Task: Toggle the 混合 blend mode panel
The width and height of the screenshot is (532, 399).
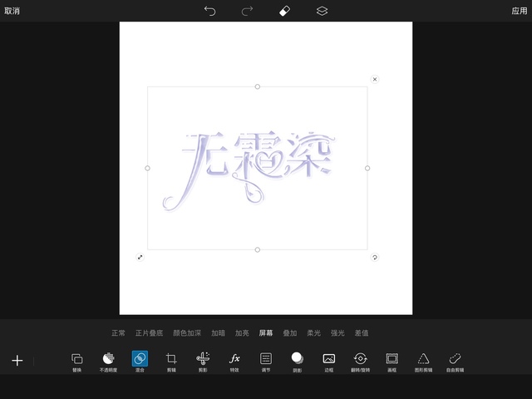Action: (140, 361)
